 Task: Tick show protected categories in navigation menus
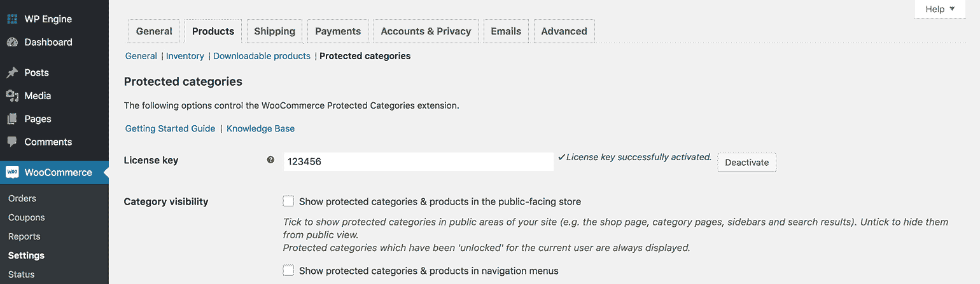pos(288,271)
